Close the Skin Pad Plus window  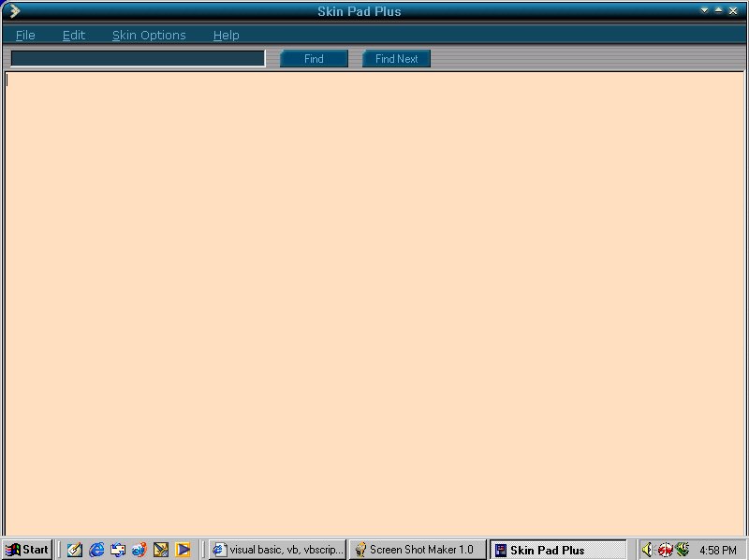733,10
